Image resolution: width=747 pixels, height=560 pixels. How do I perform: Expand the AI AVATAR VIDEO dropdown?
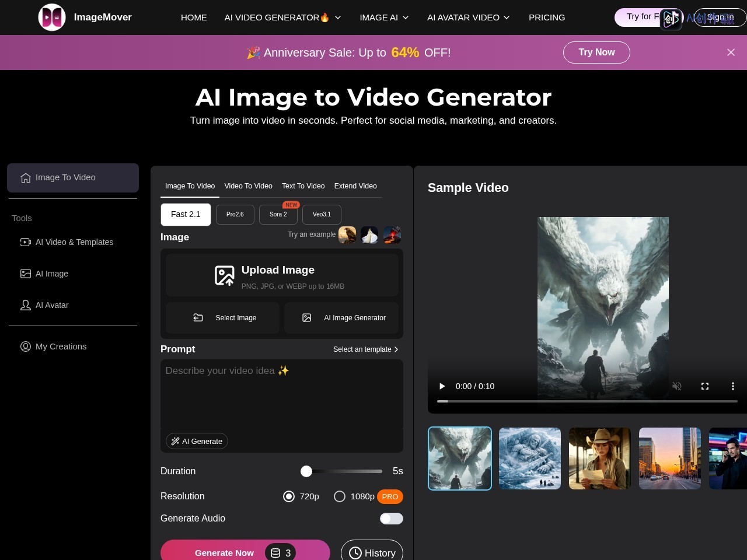point(469,17)
